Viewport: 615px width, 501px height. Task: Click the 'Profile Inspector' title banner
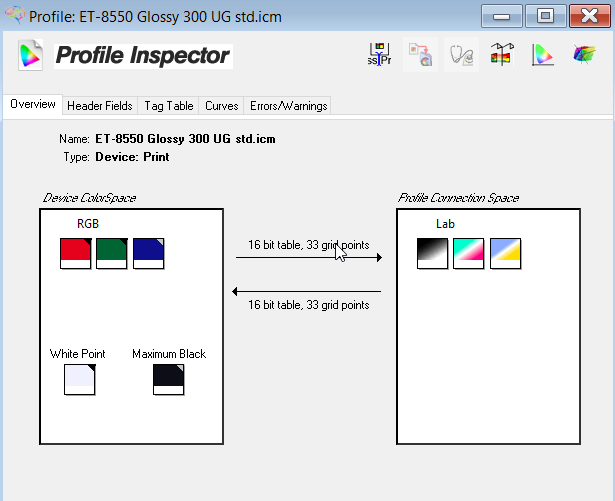143,56
